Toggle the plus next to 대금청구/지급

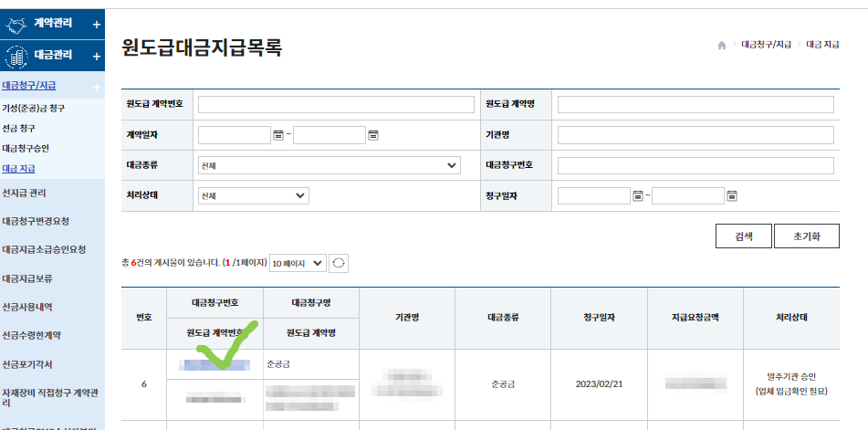[97, 88]
